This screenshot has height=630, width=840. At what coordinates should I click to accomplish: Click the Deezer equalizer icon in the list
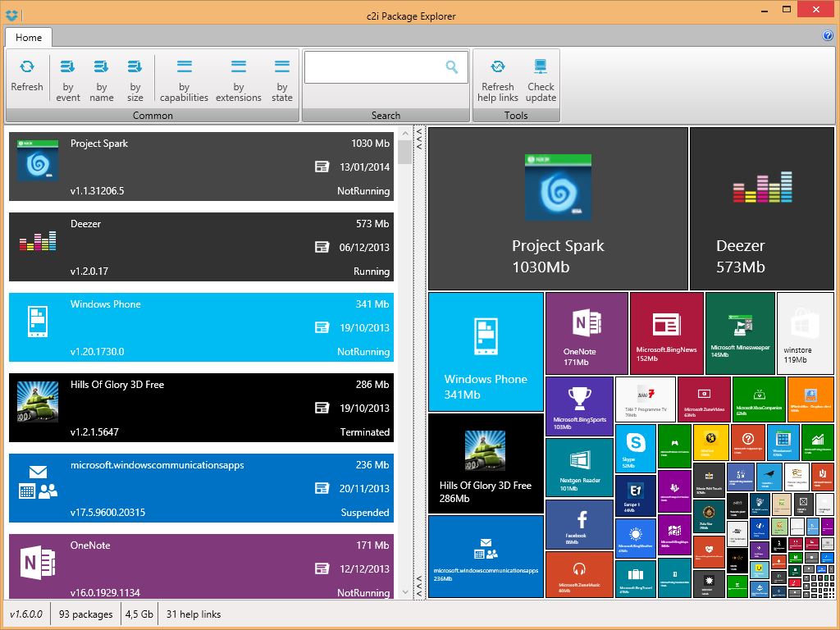[38, 241]
